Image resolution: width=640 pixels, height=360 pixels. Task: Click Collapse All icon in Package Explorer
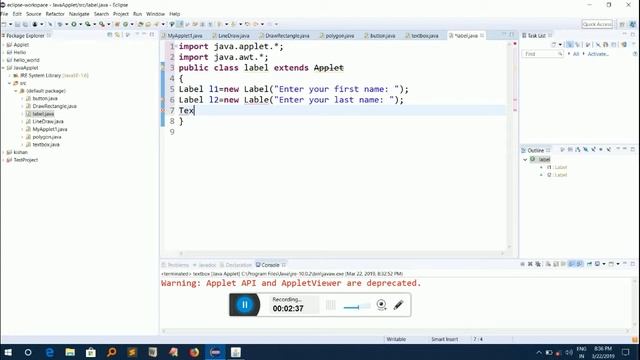[109, 36]
